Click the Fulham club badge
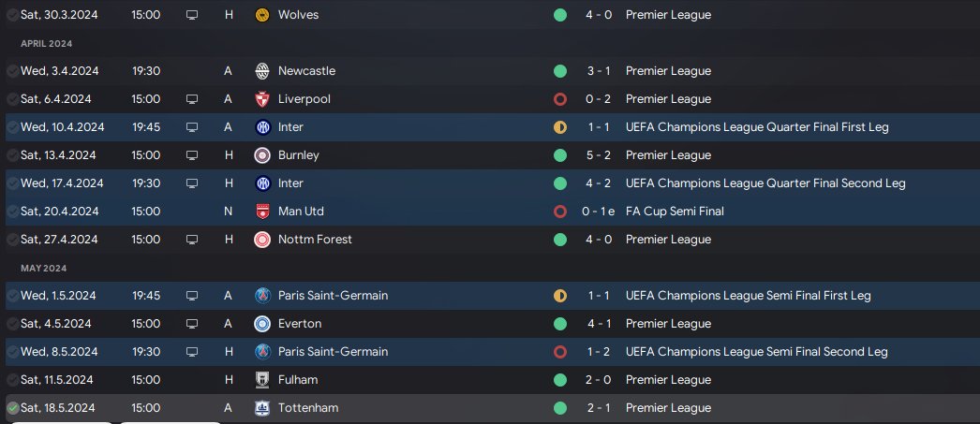Viewport: 980px width, 424px height. pos(262,380)
